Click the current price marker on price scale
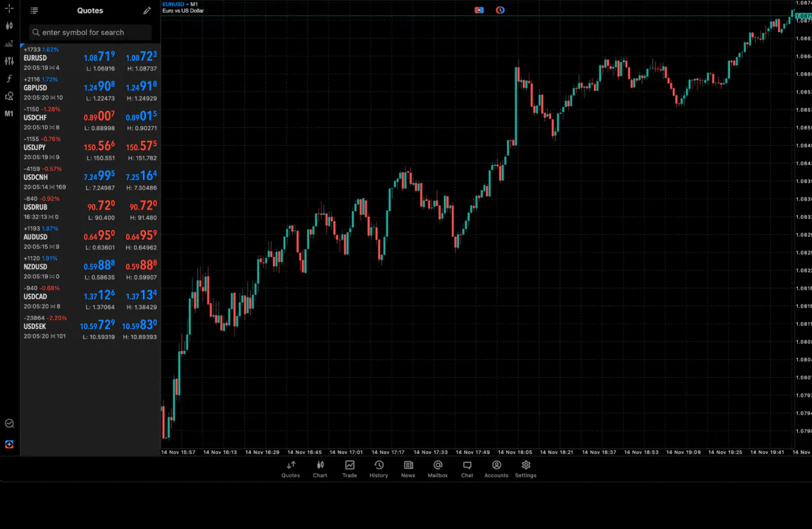Viewport: 812px width, 529px height. click(x=803, y=16)
